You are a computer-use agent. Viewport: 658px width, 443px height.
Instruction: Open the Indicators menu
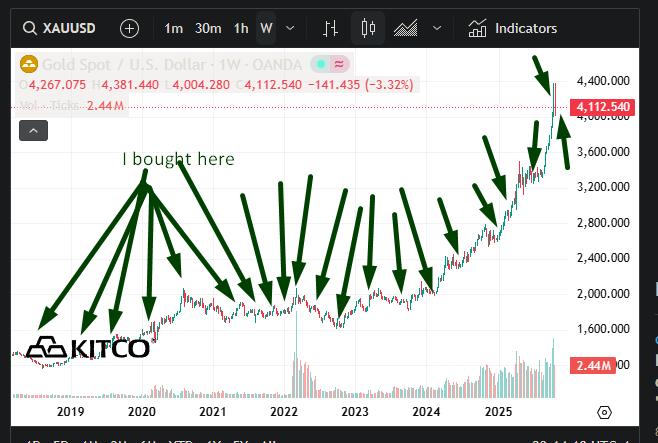point(513,29)
